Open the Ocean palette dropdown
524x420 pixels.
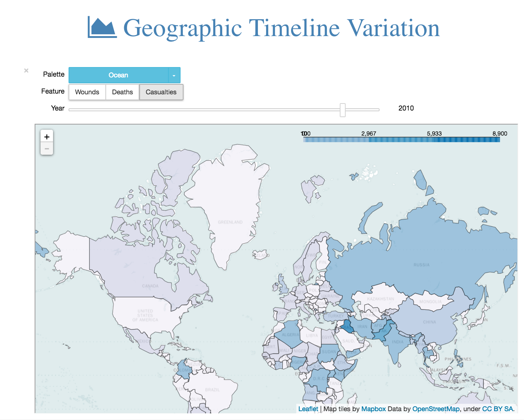118,75
